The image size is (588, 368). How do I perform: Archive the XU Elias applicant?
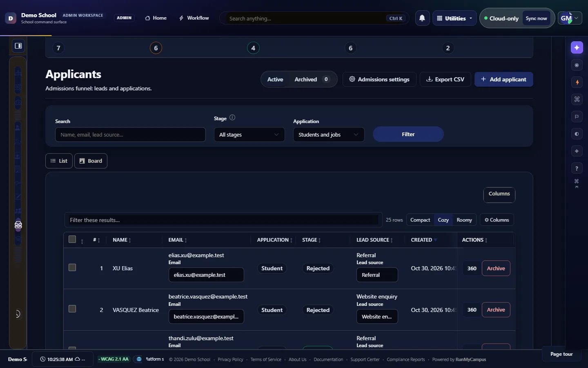tap(496, 268)
